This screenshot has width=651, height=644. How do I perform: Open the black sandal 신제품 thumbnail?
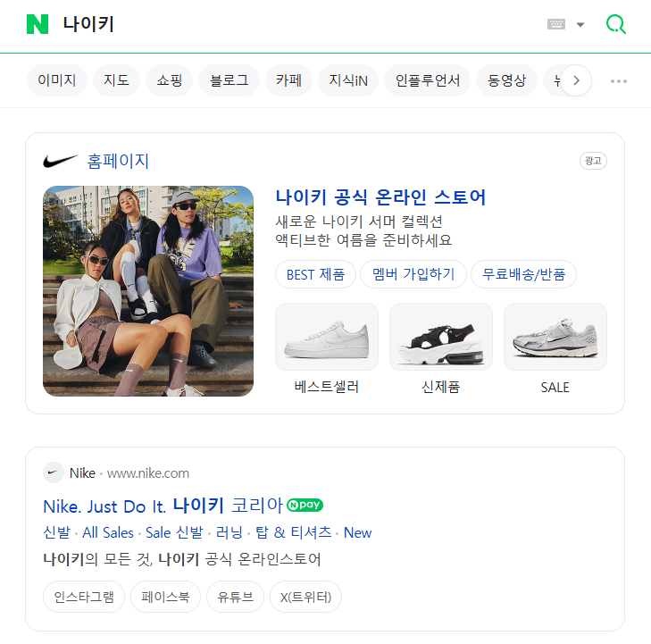(441, 337)
